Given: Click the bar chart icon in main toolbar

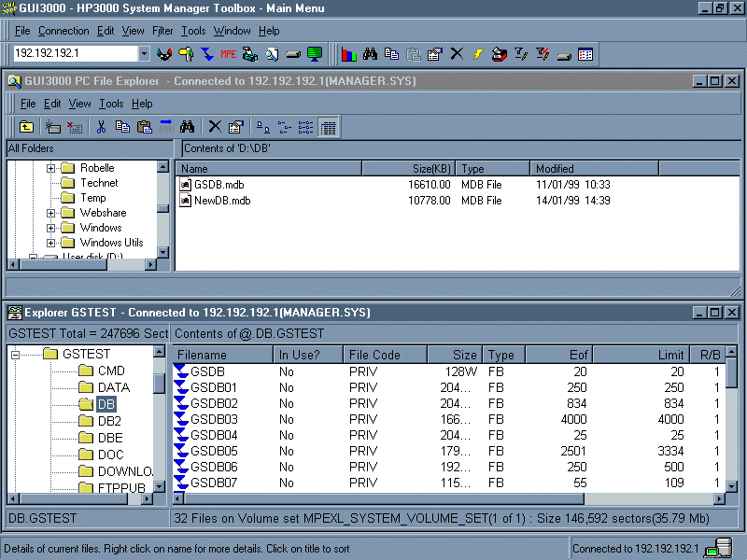Looking at the screenshot, I should point(349,54).
